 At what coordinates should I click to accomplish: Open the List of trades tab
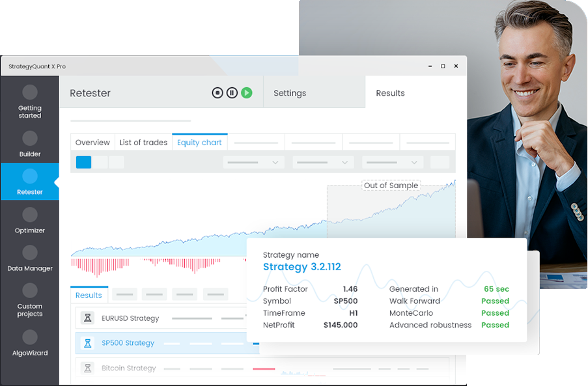(143, 143)
